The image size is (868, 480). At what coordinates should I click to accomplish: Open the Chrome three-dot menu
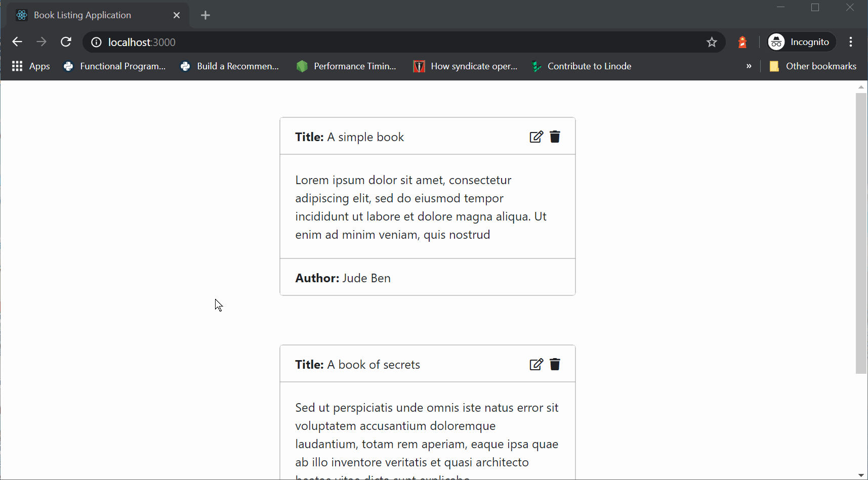(x=851, y=42)
